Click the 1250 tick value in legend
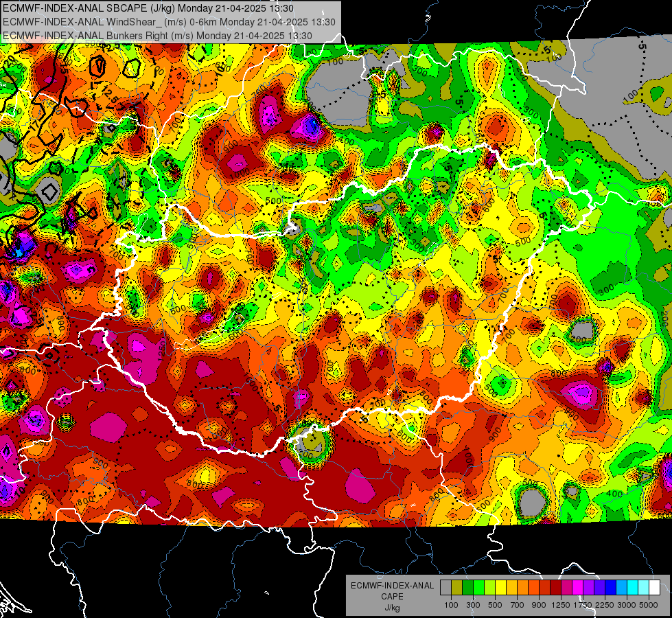The image size is (672, 618). click(x=561, y=605)
